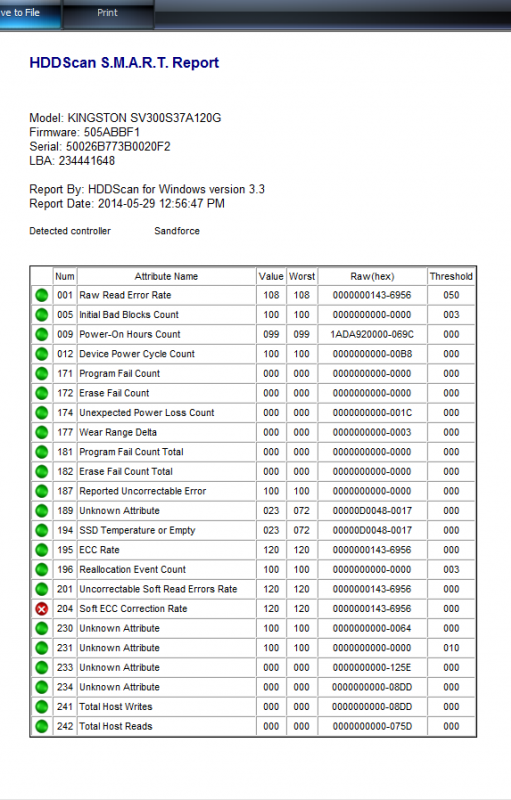Viewport: 511px width, 800px height.
Task: Click green status icon for attribute 233
Action: click(42, 667)
